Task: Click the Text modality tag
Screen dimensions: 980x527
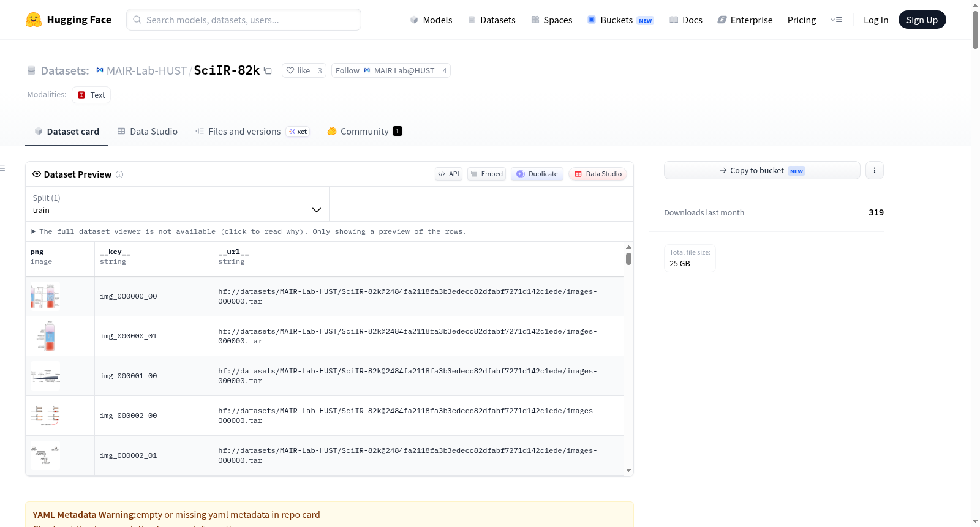Action: click(91, 95)
